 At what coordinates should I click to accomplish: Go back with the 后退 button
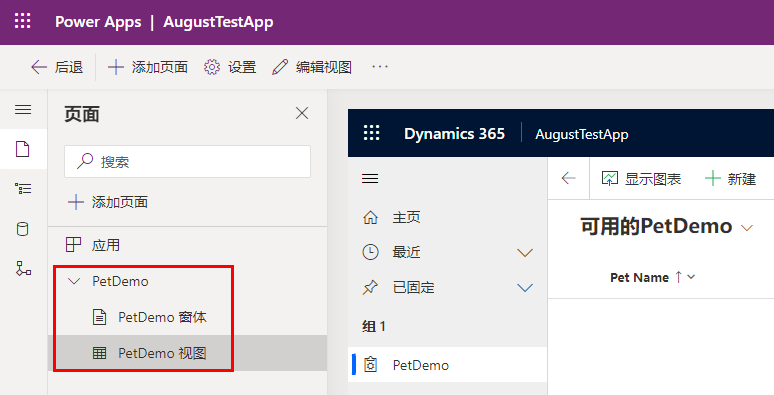coord(57,67)
